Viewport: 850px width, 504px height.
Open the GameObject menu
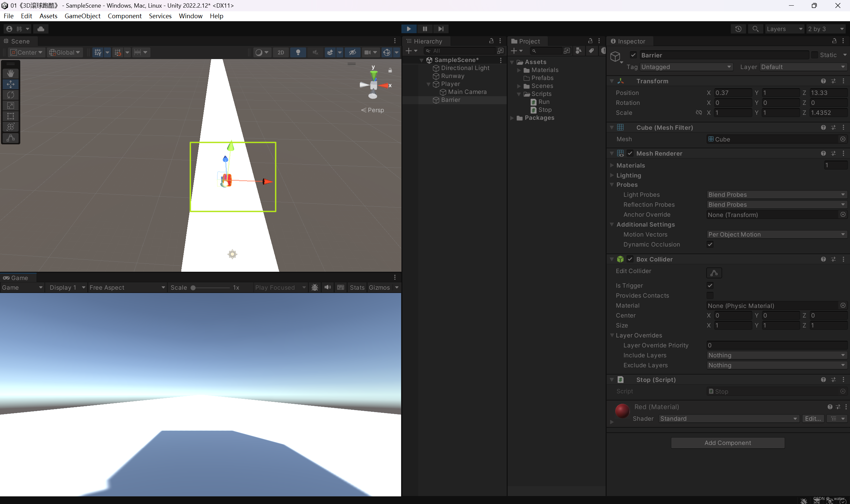82,16
